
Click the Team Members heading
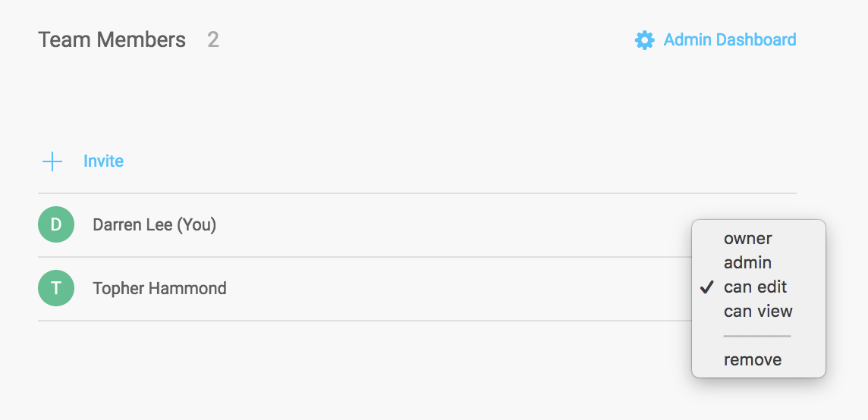[x=112, y=40]
